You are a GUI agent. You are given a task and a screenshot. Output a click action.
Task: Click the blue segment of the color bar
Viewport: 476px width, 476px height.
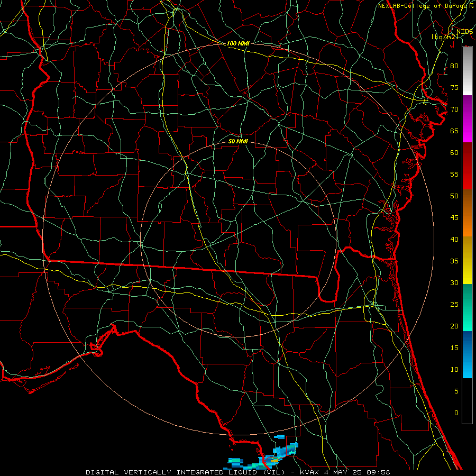(x=467, y=354)
